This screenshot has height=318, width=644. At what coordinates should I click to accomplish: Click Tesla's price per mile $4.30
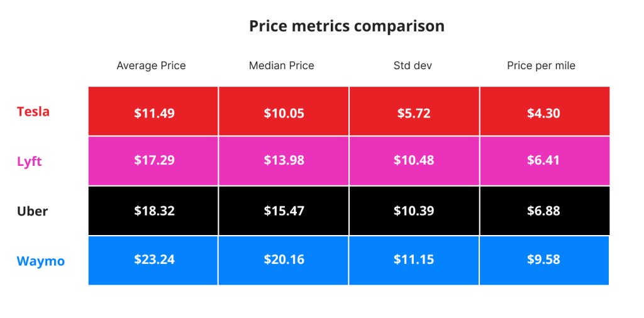(543, 113)
